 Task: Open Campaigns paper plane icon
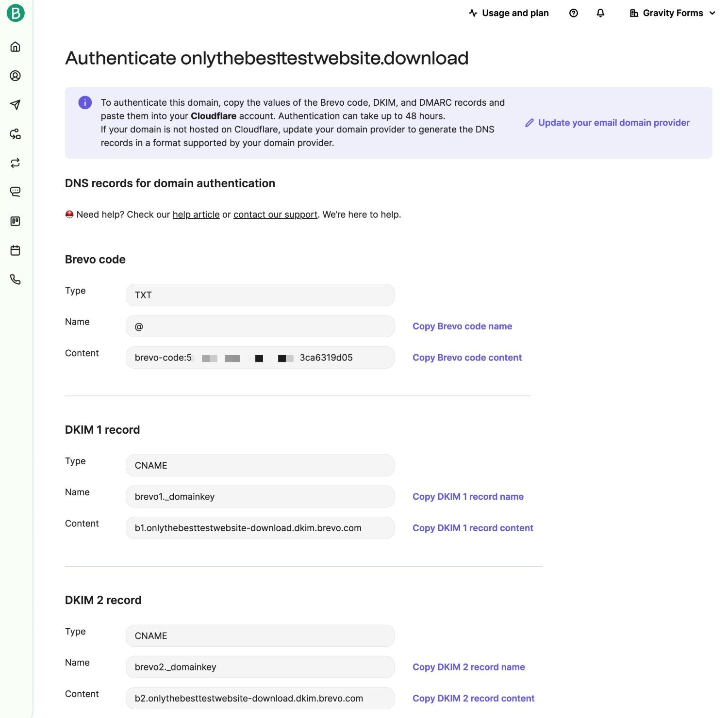click(16, 105)
